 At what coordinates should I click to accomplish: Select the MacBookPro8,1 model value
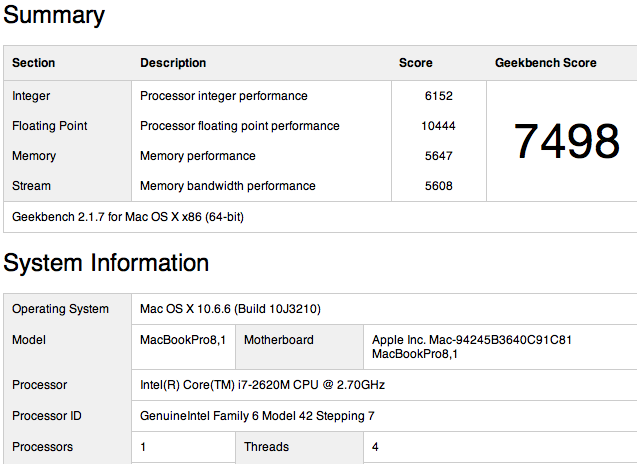click(183, 340)
